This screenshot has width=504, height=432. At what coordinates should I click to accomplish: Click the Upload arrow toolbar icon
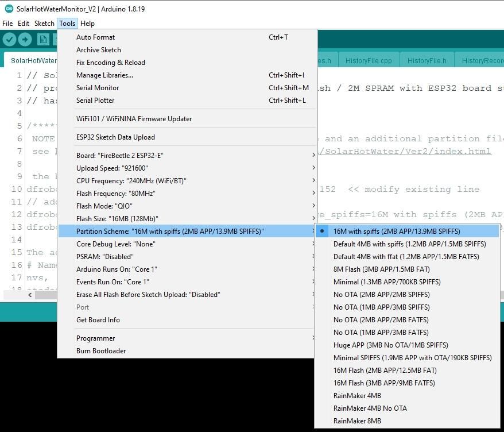[x=25, y=40]
